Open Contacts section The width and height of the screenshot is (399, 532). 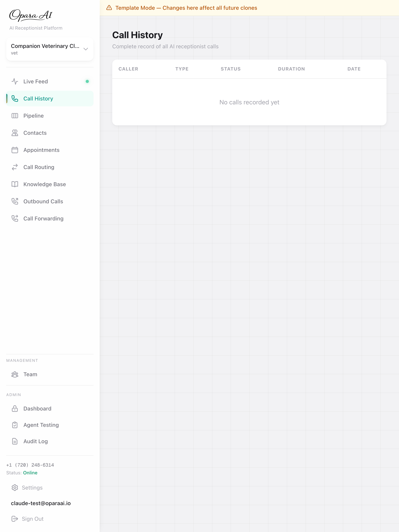click(50, 133)
